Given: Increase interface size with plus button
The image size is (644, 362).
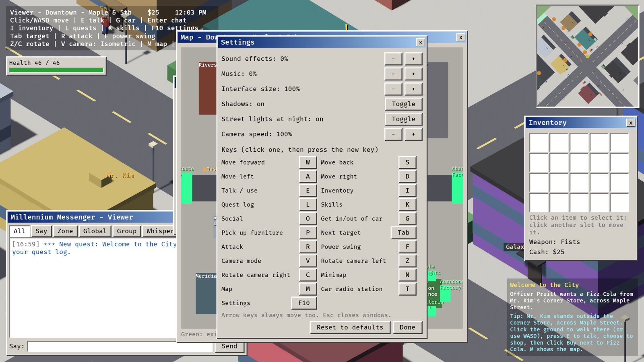Looking at the screenshot, I should [413, 89].
